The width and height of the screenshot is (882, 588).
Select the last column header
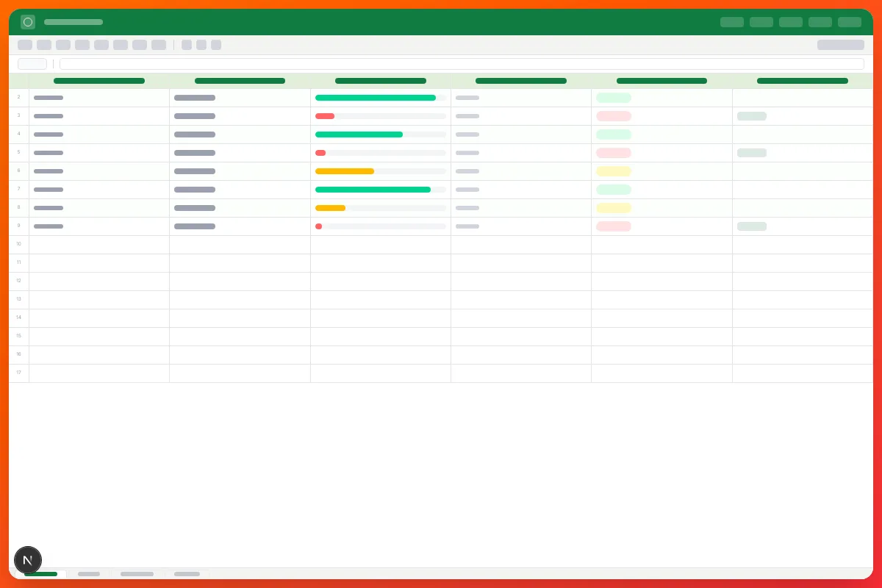tap(803, 81)
